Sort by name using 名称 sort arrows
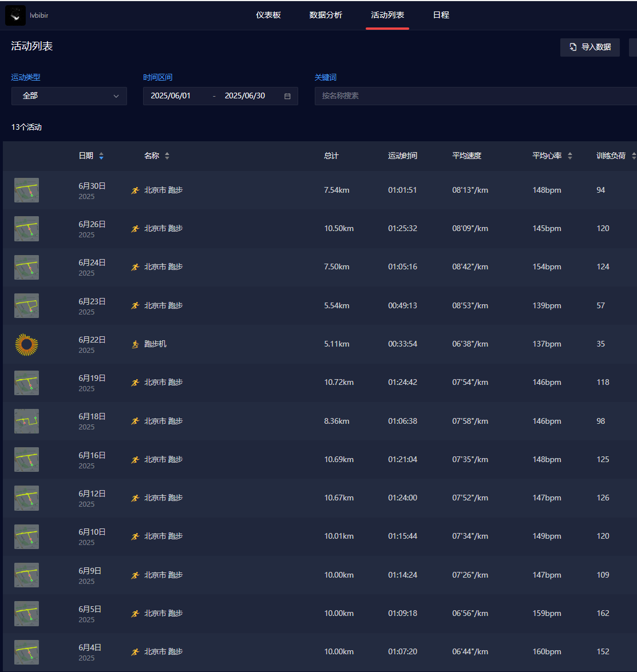 (x=167, y=156)
